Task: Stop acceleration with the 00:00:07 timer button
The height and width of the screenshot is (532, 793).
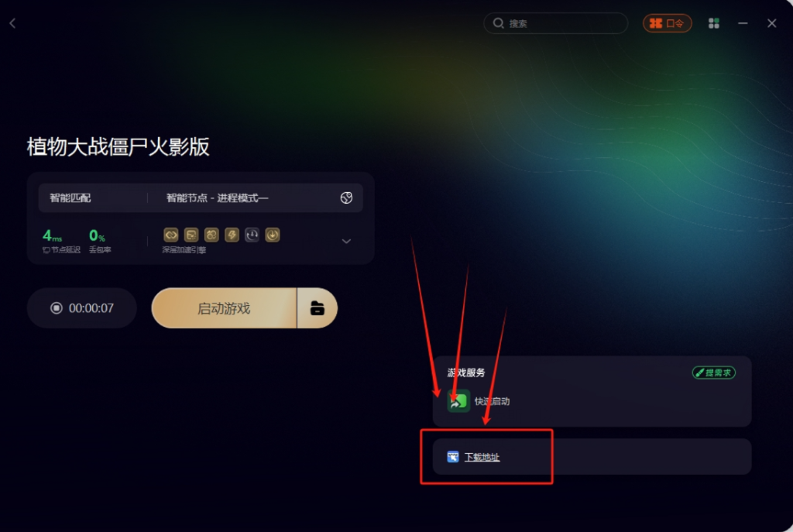Action: pyautogui.click(x=82, y=308)
